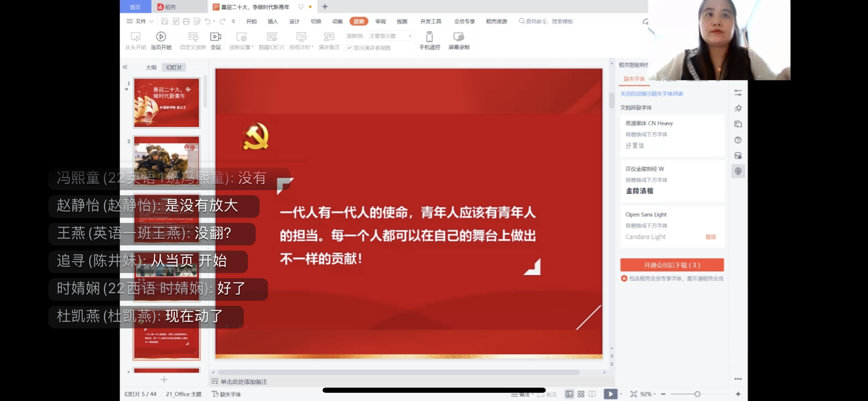Click 关闭自动展示缺失字体列表 link

click(651, 94)
